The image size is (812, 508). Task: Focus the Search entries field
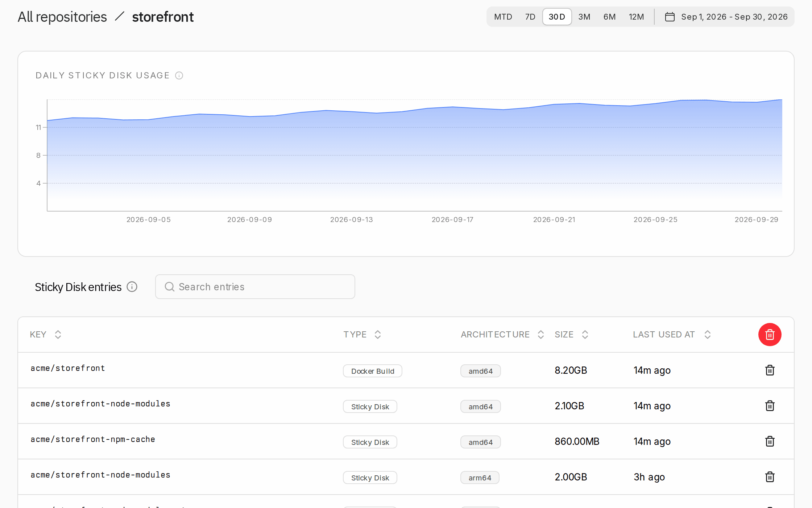click(255, 287)
